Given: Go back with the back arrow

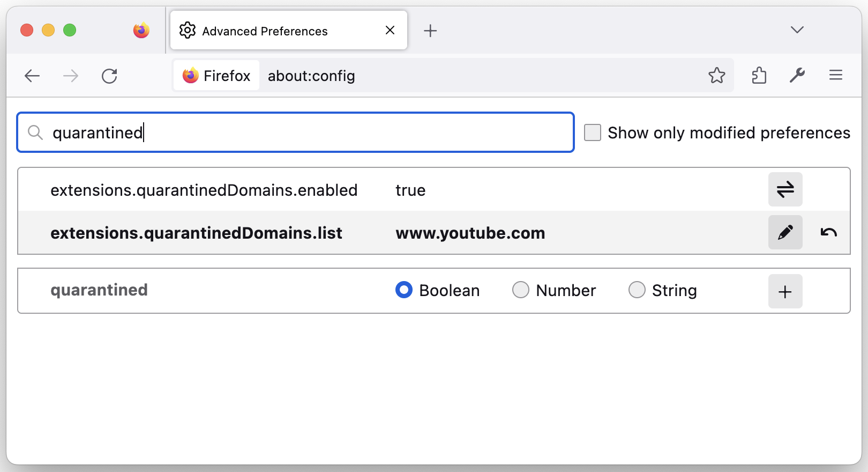Looking at the screenshot, I should pyautogui.click(x=32, y=76).
